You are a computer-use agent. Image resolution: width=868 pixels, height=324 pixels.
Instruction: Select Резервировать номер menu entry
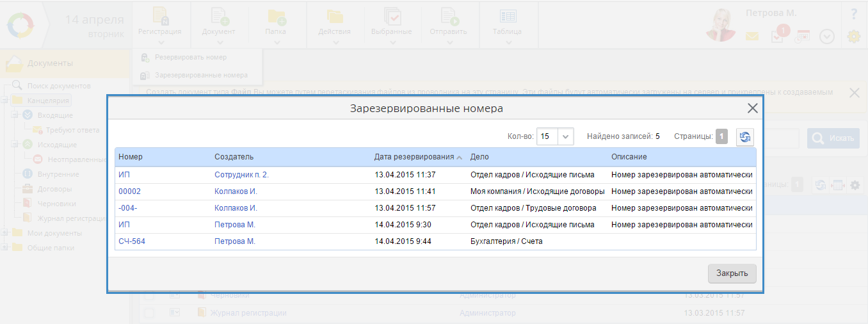190,58
